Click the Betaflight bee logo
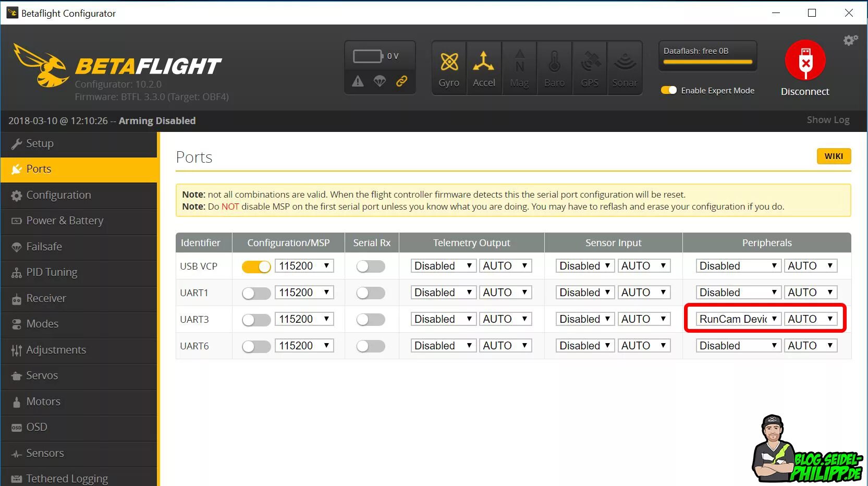Screen dimensions: 868x486 [x=41, y=66]
